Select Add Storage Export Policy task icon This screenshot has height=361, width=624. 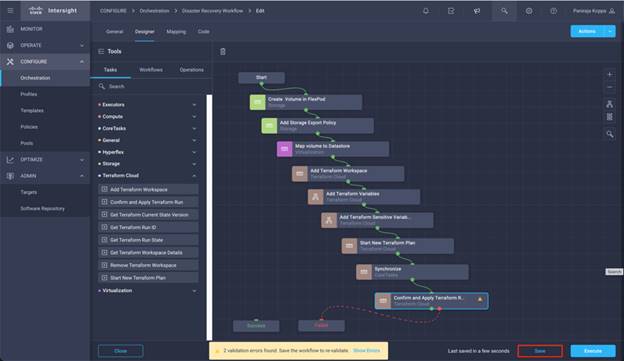pyautogui.click(x=269, y=126)
